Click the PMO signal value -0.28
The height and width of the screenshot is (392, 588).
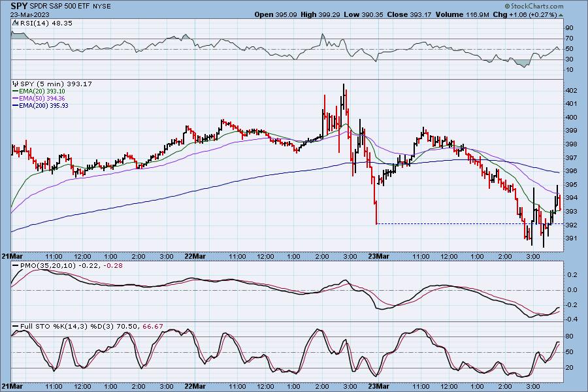click(113, 266)
